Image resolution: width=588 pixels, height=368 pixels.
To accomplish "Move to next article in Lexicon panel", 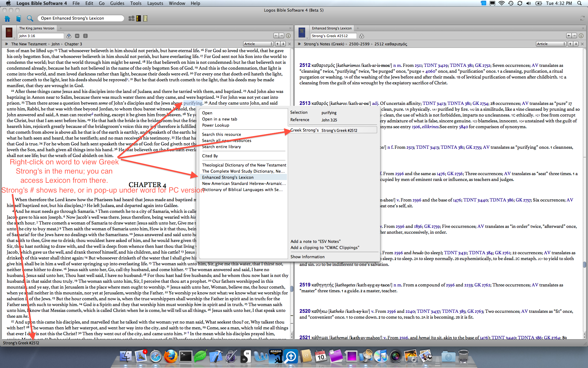I will pos(576,44).
